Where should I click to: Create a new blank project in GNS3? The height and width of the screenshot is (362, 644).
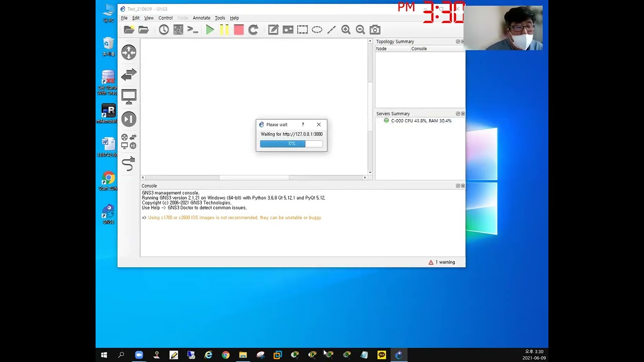pyautogui.click(x=129, y=30)
